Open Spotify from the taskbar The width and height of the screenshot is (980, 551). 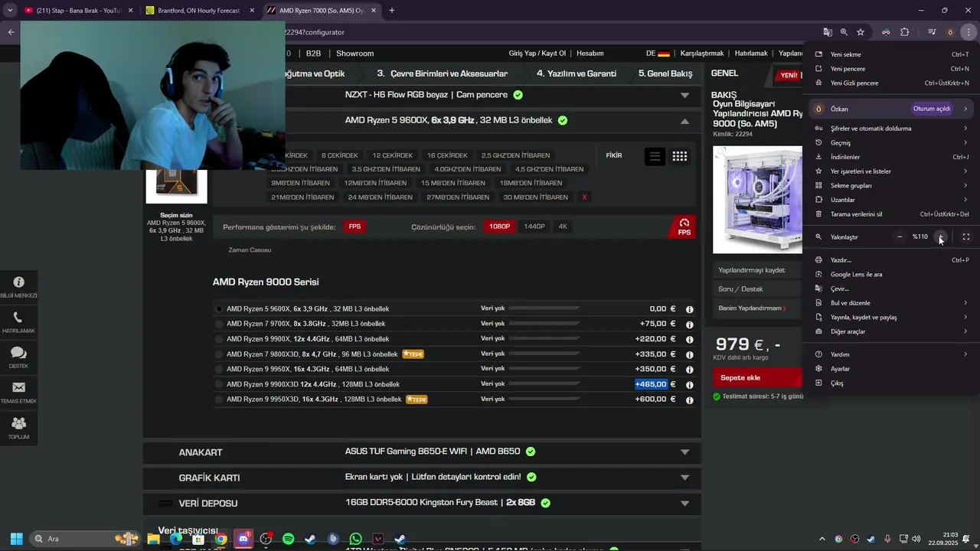[288, 539]
